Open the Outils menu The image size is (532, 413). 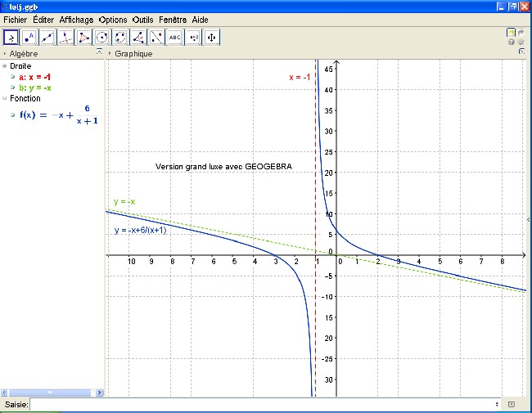(143, 20)
